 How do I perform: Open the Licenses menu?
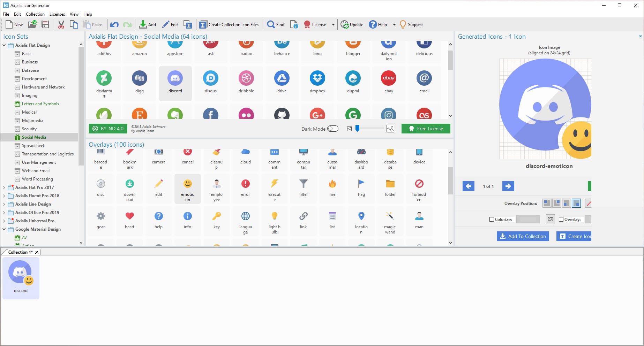click(57, 14)
